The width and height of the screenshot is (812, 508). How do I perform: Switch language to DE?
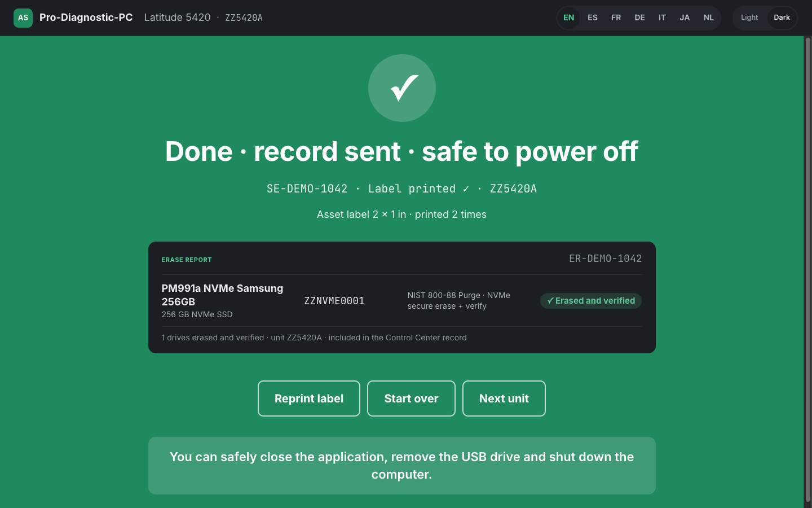pos(640,17)
